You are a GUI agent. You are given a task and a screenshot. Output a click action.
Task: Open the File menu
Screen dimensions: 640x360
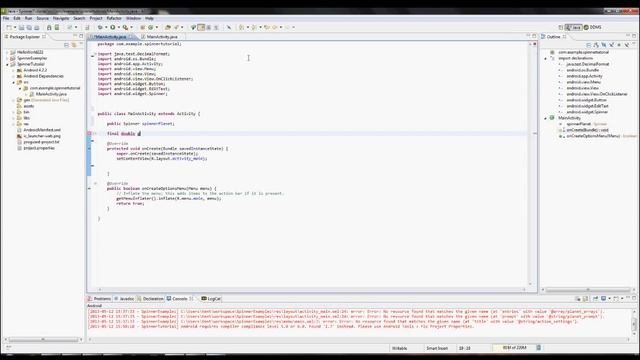coord(6,18)
